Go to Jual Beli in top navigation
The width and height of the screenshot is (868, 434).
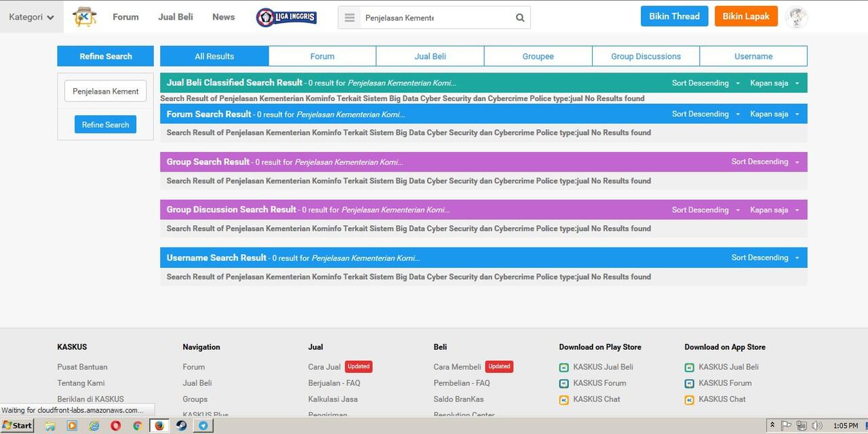176,17
